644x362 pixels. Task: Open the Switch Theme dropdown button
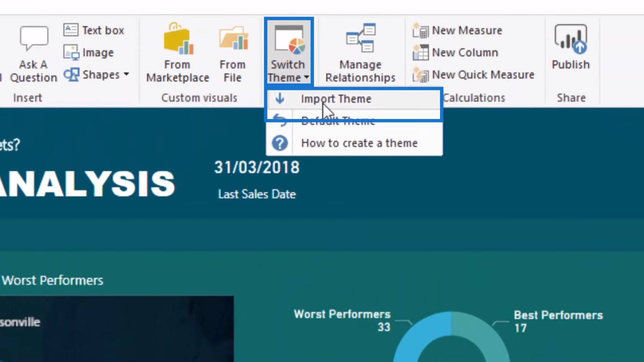tap(289, 52)
